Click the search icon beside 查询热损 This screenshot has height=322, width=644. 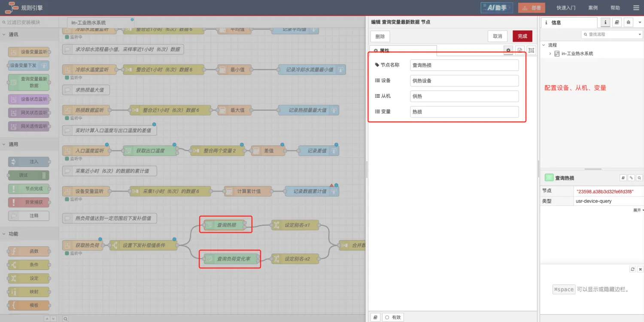click(639, 178)
